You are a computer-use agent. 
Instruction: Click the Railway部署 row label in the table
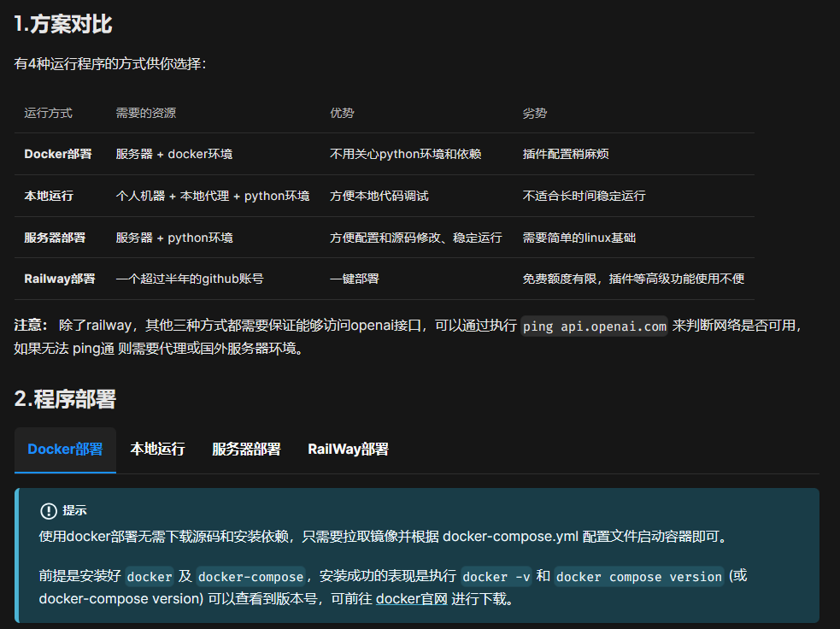point(60,279)
